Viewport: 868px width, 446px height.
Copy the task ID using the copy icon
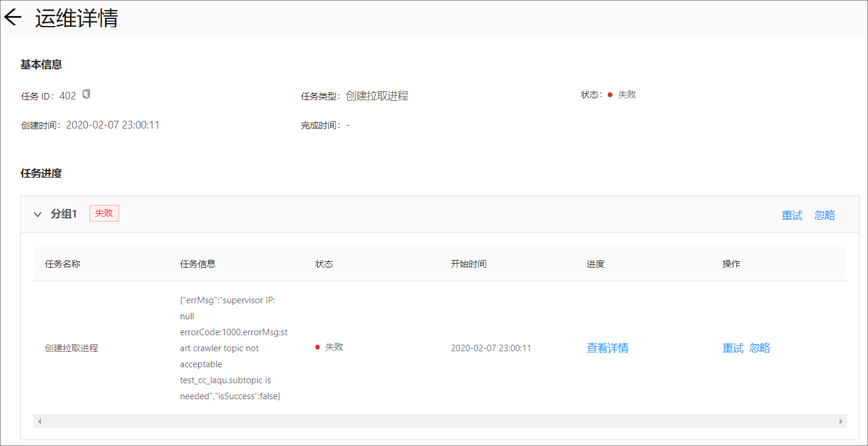pyautogui.click(x=86, y=94)
